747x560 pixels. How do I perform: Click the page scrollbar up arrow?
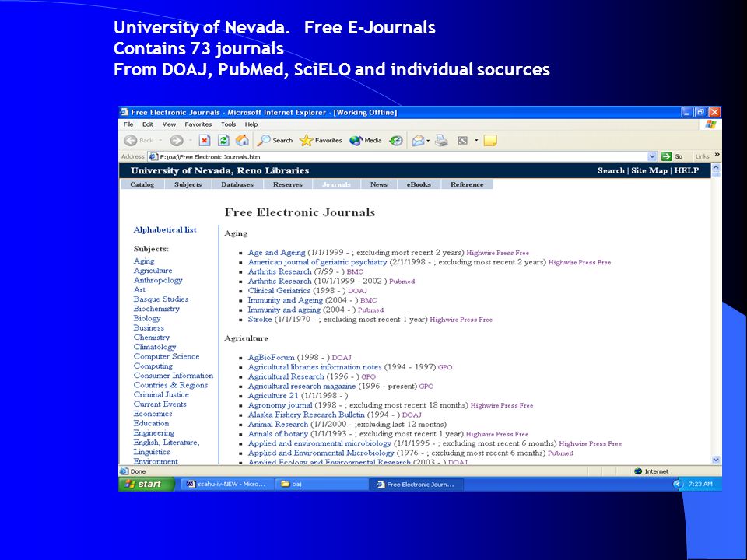(x=716, y=169)
